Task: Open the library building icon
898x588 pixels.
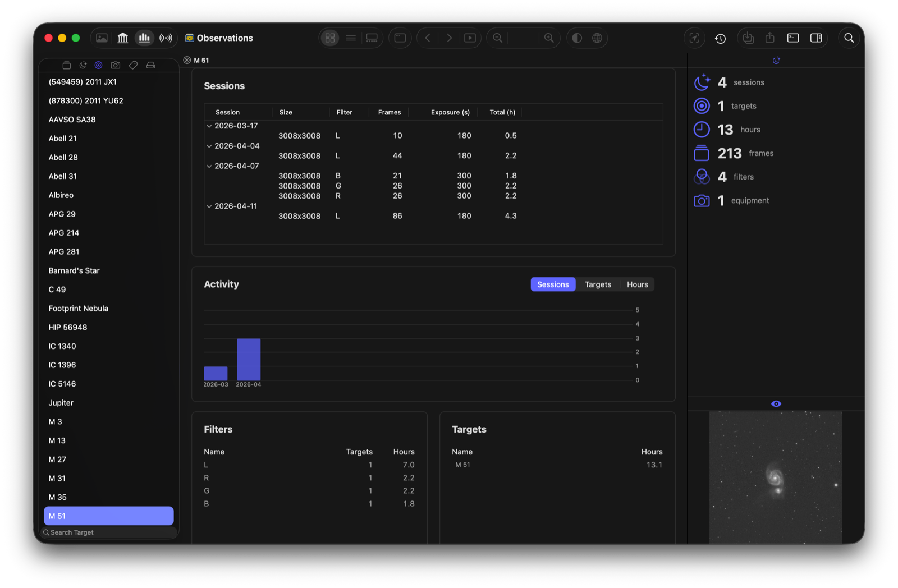Action: (123, 38)
